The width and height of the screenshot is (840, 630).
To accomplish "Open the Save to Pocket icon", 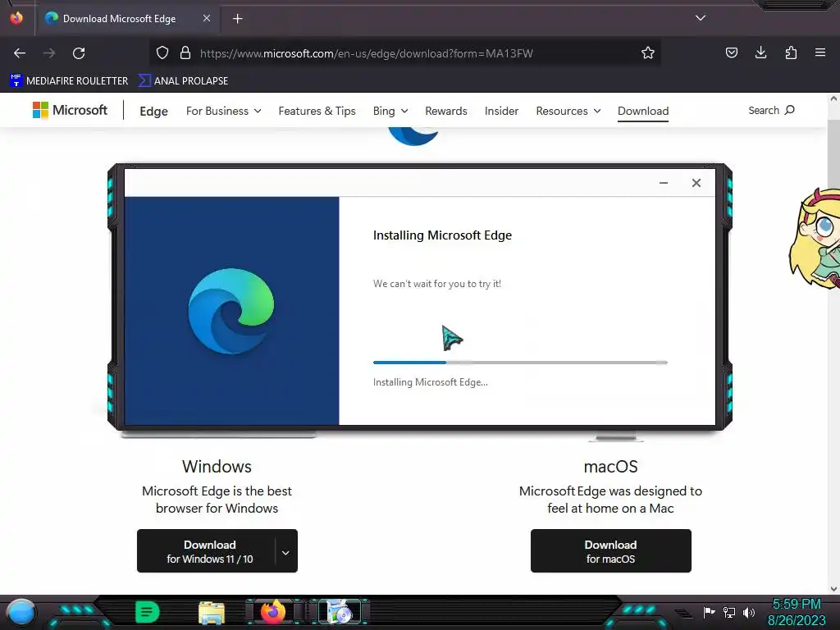I will pyautogui.click(x=731, y=52).
